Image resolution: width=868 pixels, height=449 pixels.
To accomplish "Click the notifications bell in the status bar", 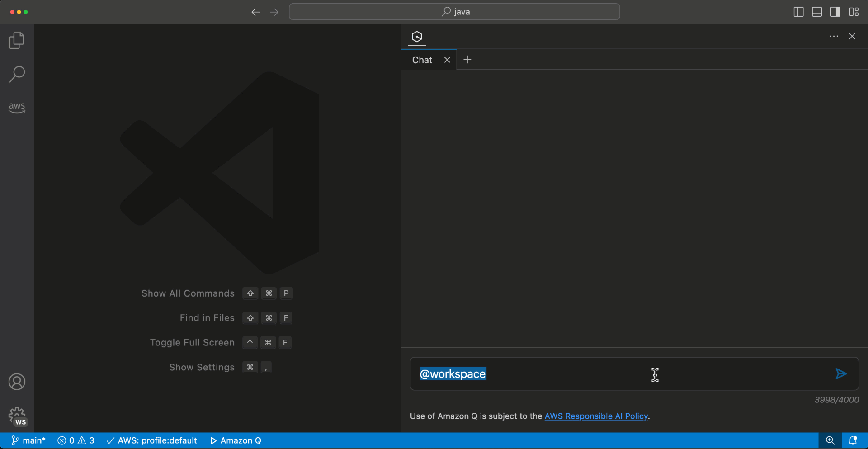I will (854, 440).
